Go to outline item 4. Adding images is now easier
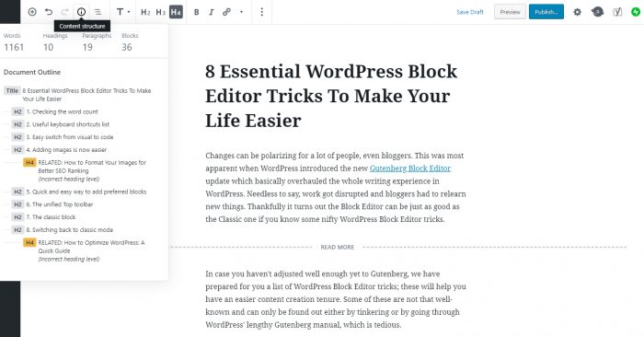 click(60, 150)
